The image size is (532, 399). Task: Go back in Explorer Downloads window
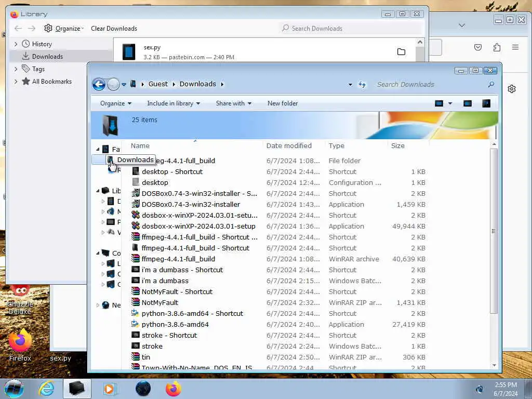tap(99, 84)
